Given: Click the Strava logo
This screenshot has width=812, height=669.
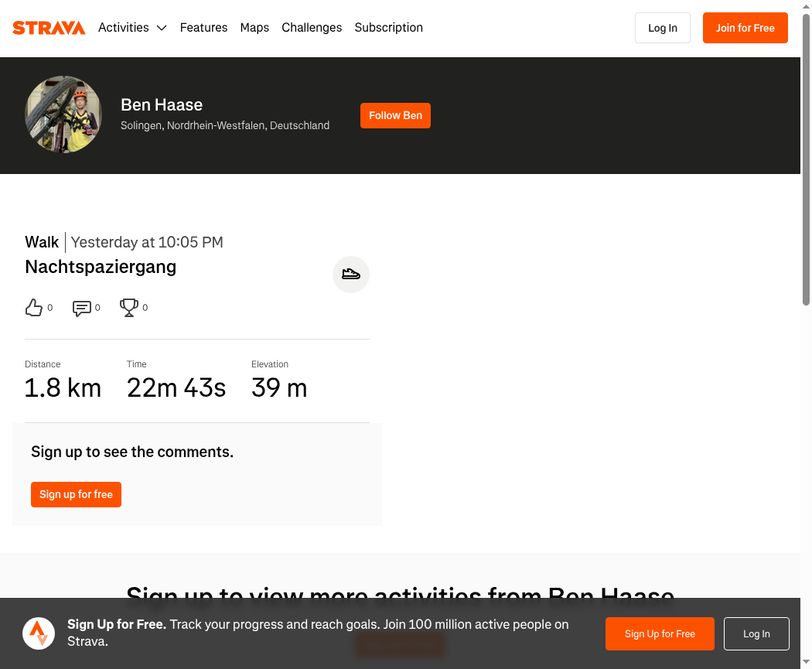Looking at the screenshot, I should coord(49,27).
